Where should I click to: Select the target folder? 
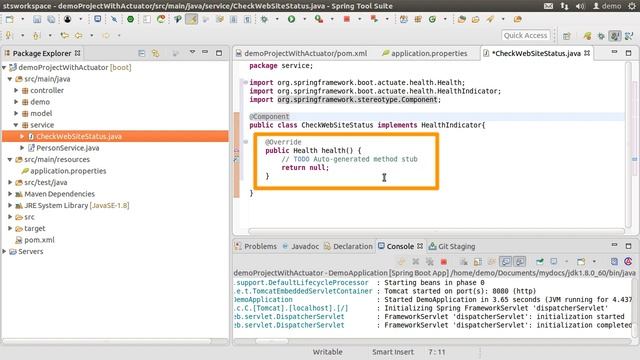tap(35, 229)
